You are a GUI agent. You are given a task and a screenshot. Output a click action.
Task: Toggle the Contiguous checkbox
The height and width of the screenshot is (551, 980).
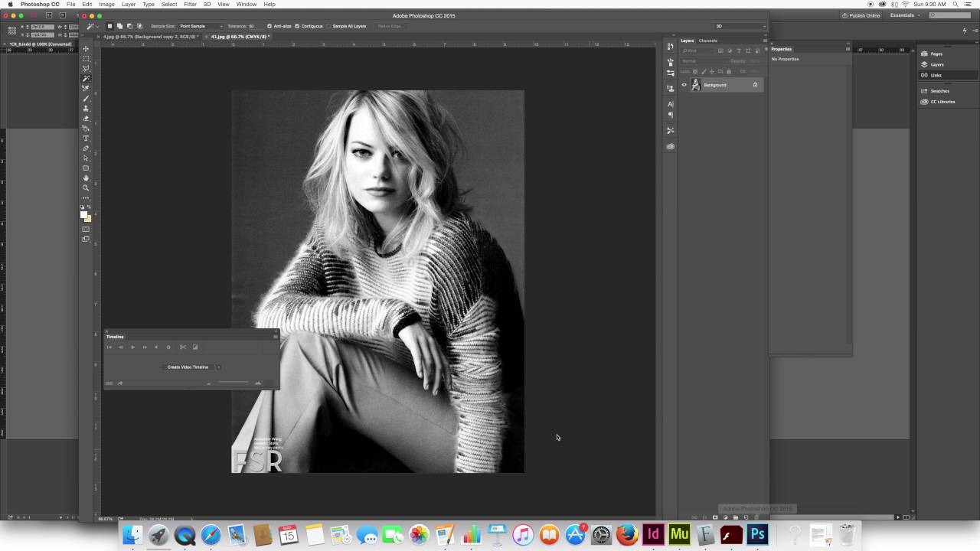coord(297,26)
